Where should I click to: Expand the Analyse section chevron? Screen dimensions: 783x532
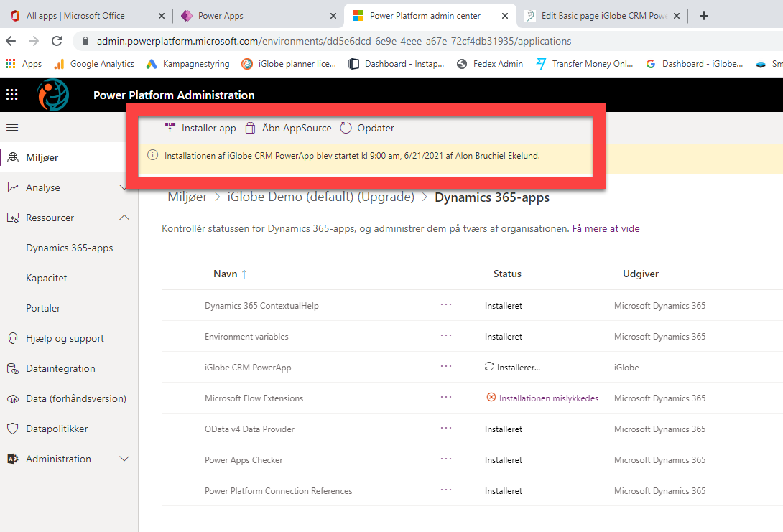tap(124, 187)
